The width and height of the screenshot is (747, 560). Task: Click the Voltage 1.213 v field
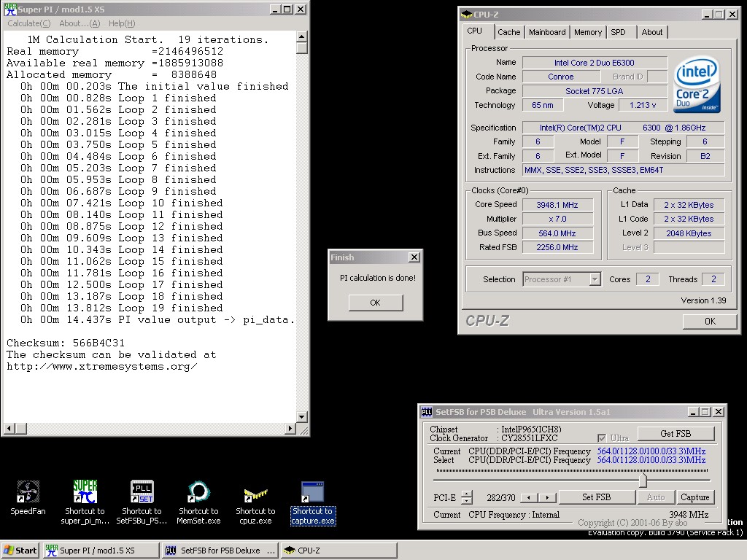(643, 105)
